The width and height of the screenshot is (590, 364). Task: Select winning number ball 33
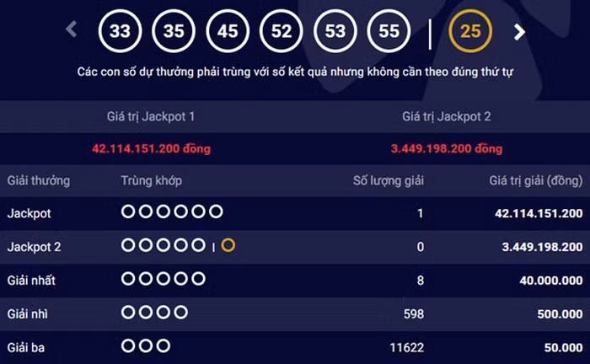pyautogui.click(x=120, y=32)
